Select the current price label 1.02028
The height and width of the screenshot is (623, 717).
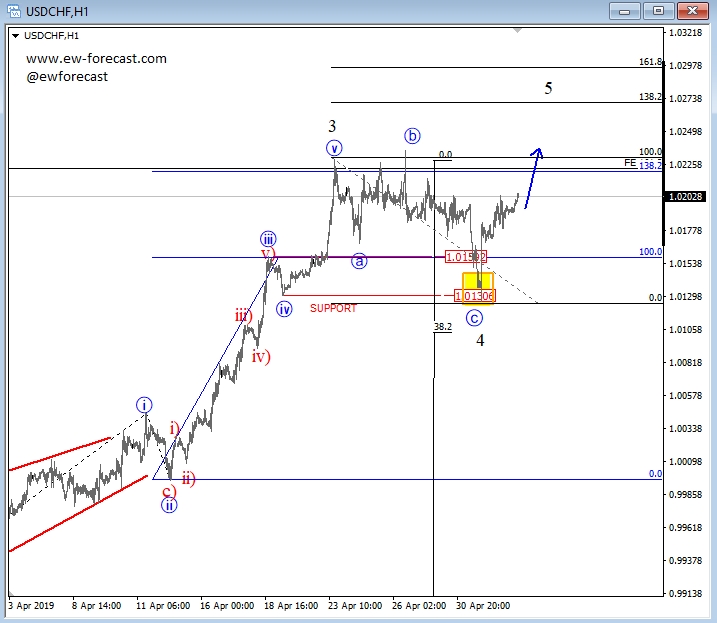tap(685, 197)
